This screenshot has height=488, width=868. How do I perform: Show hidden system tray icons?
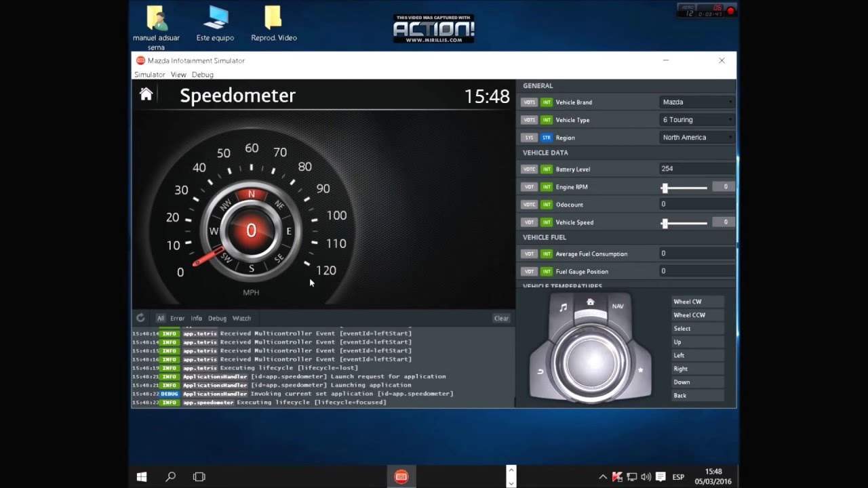tap(603, 476)
